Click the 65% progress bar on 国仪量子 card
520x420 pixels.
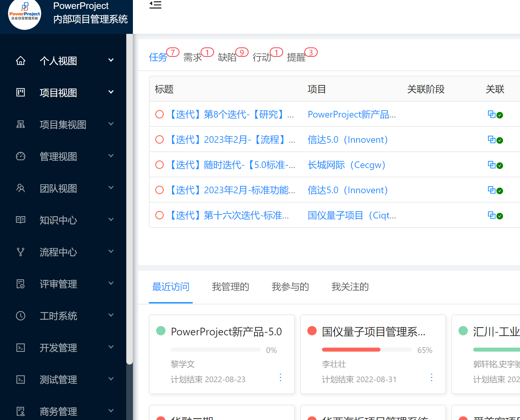(x=367, y=350)
